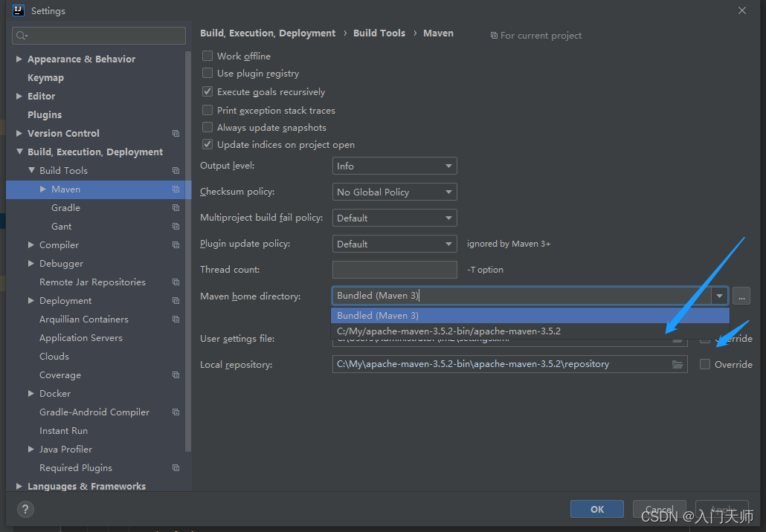Open the Checksum policy dropdown
Screen dimensions: 766x532
(x=395, y=192)
